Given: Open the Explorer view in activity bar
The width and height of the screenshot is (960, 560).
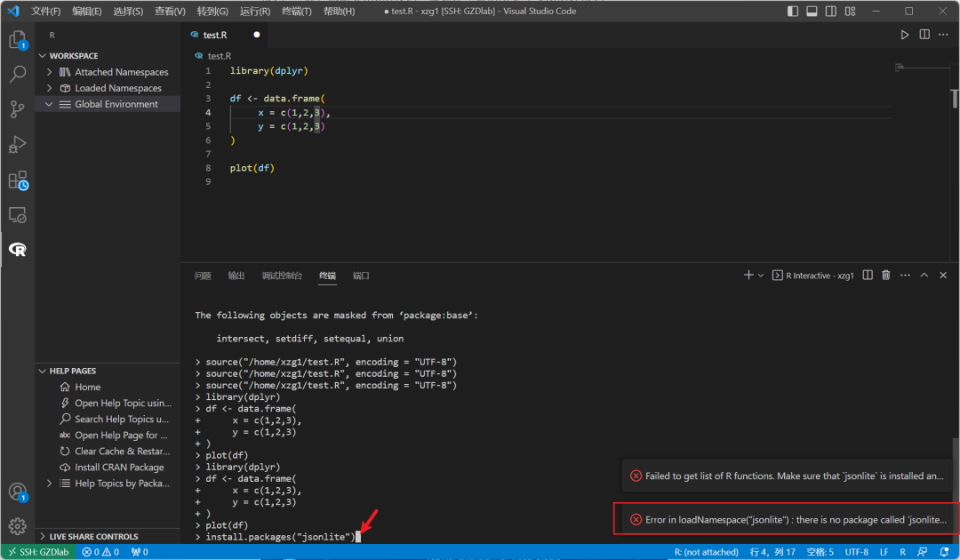Looking at the screenshot, I should click(17, 40).
